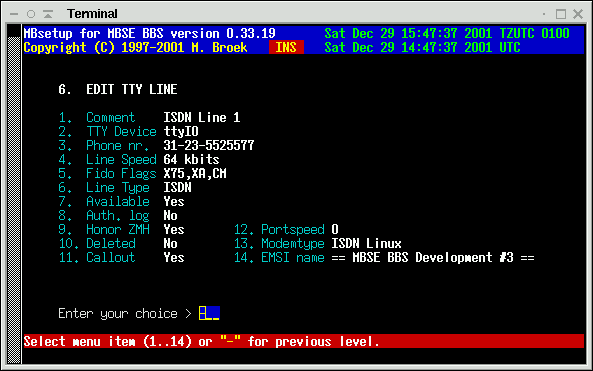Screen dimensions: 593x371
Task: Click the Honor ZMH value Yes
Action: pyautogui.click(x=174, y=229)
